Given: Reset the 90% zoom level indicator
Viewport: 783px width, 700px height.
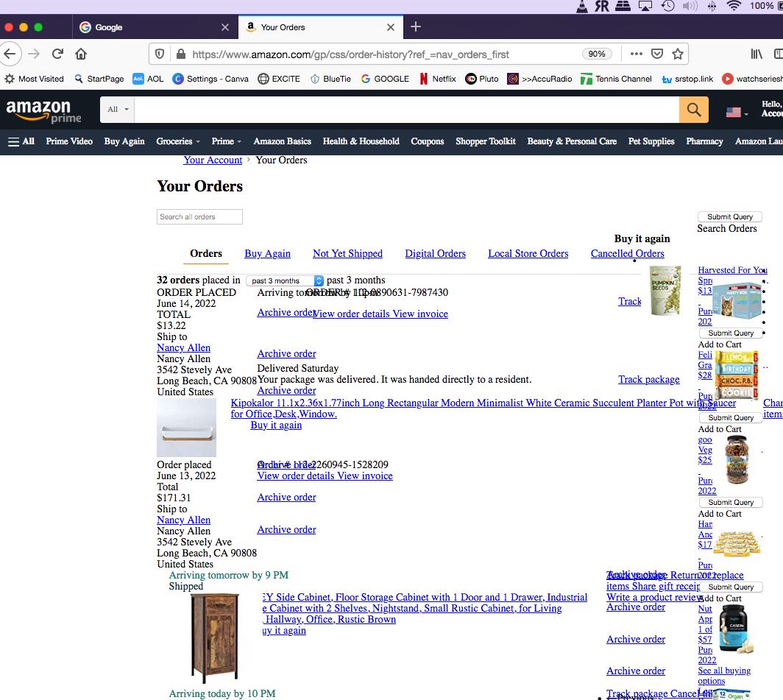Looking at the screenshot, I should [597, 54].
